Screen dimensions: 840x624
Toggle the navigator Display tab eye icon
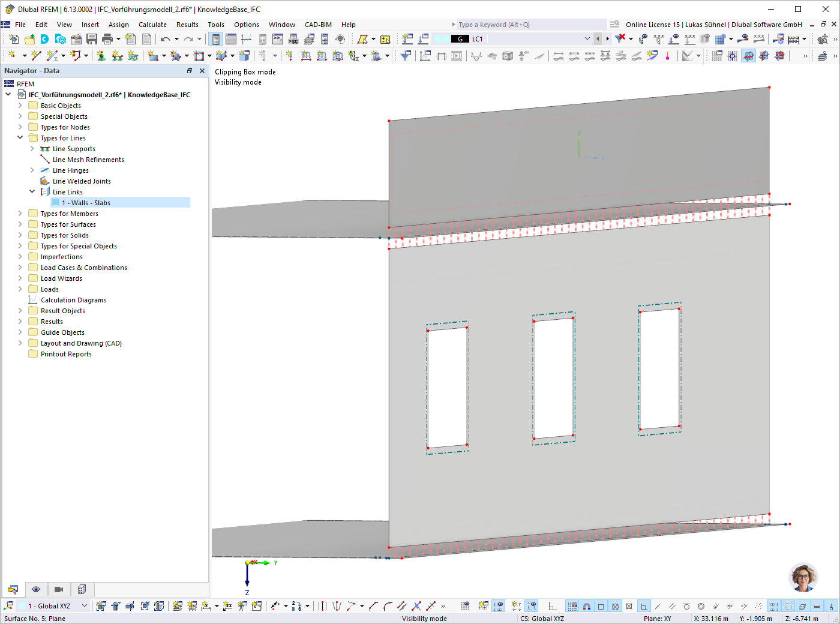[x=36, y=589]
